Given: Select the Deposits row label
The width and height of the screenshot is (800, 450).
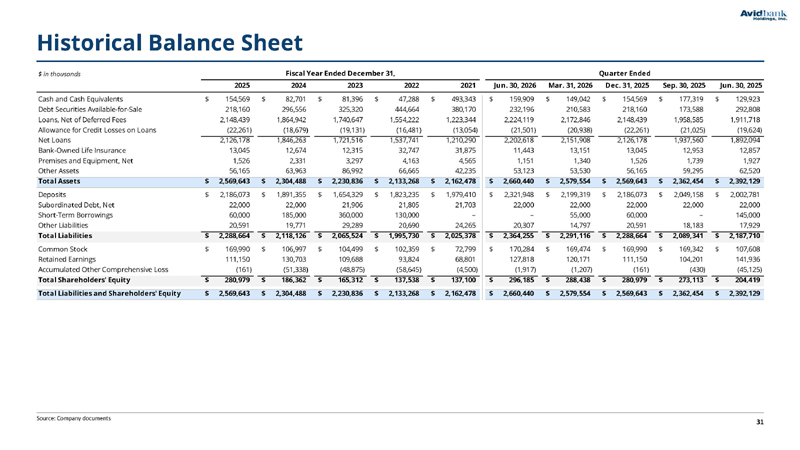Looking at the screenshot, I should 52,194.
